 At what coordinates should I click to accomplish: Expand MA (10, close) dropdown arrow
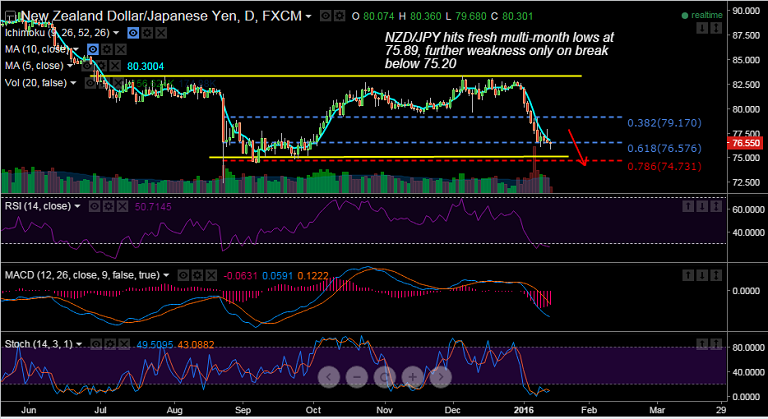click(76, 49)
